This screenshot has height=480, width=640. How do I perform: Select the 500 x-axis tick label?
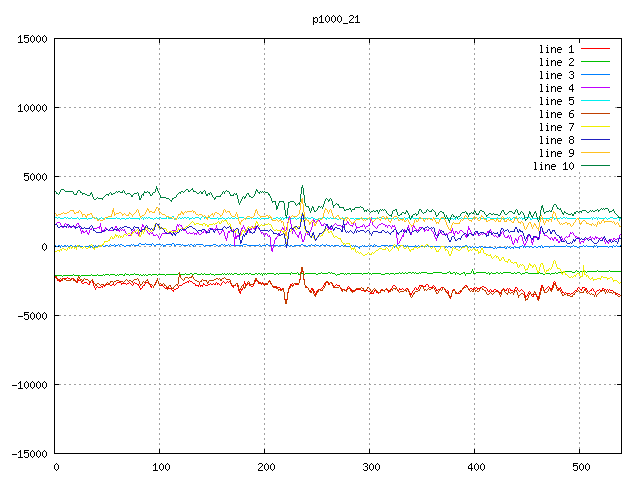(x=580, y=467)
